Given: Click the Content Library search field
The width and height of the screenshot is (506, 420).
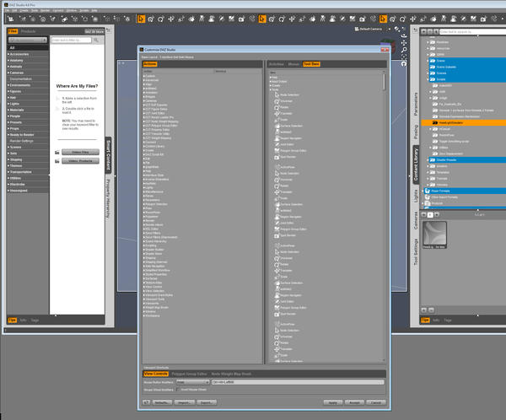Looking at the screenshot, I should pos(472,32).
